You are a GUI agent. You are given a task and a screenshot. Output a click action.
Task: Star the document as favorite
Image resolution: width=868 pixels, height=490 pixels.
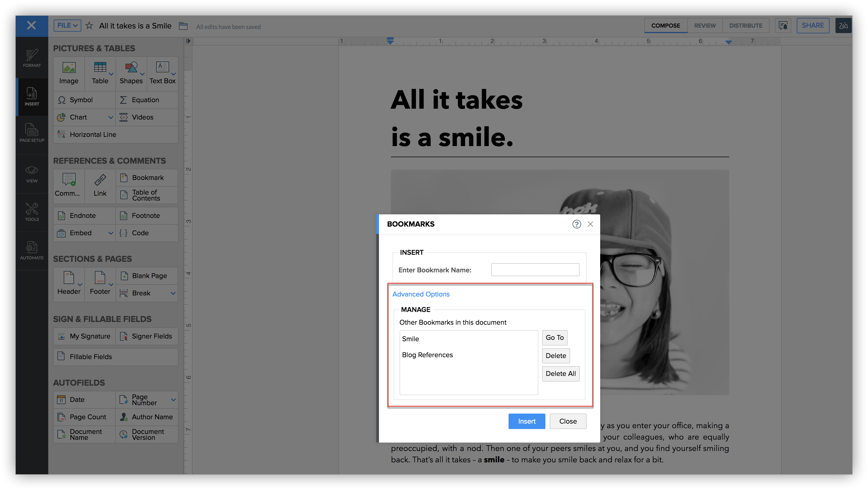(x=89, y=25)
